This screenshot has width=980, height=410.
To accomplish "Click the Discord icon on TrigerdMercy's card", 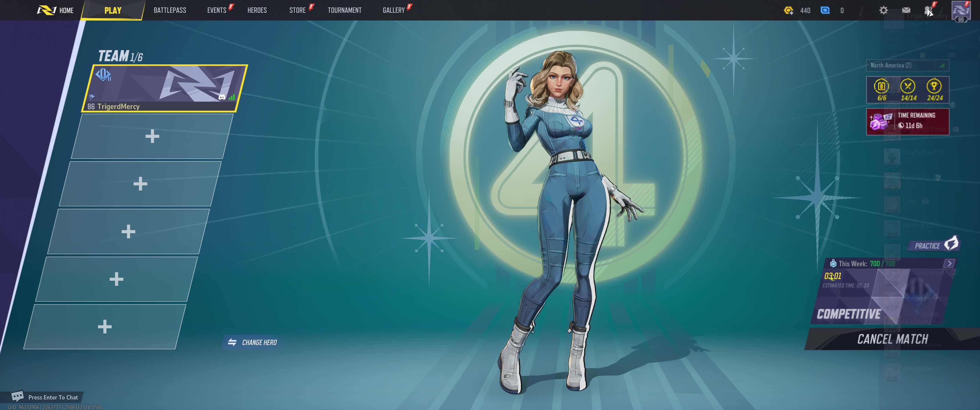I will point(222,97).
